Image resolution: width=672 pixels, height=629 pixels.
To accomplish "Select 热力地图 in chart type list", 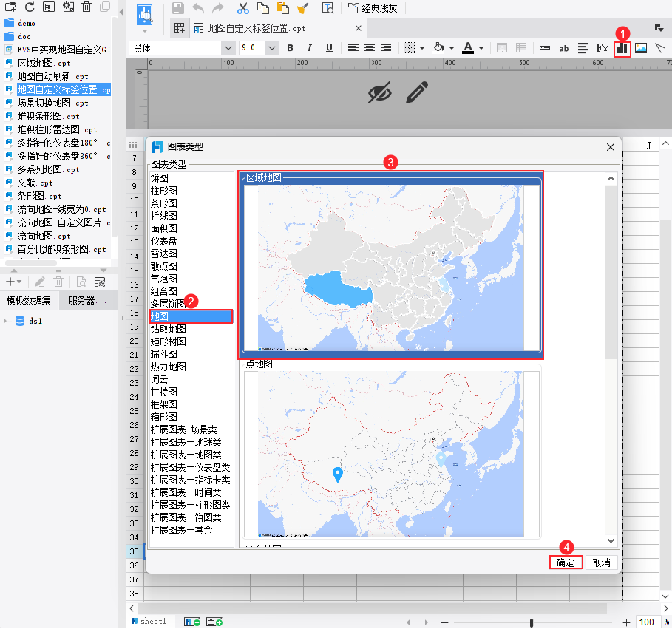I will [x=169, y=367].
